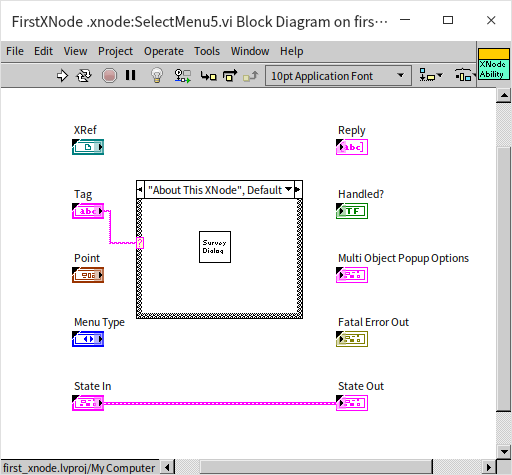Click the Run arrow button
The height and width of the screenshot is (475, 512).
click(x=62, y=76)
